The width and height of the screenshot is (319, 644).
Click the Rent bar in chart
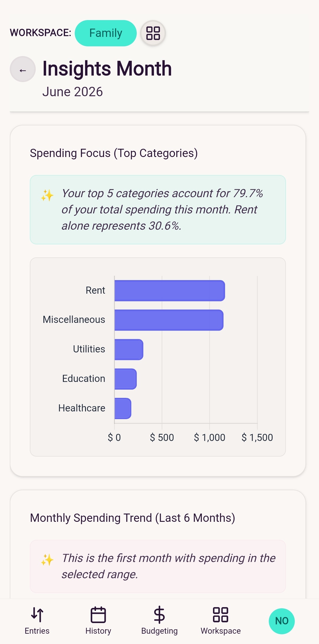coord(170,291)
